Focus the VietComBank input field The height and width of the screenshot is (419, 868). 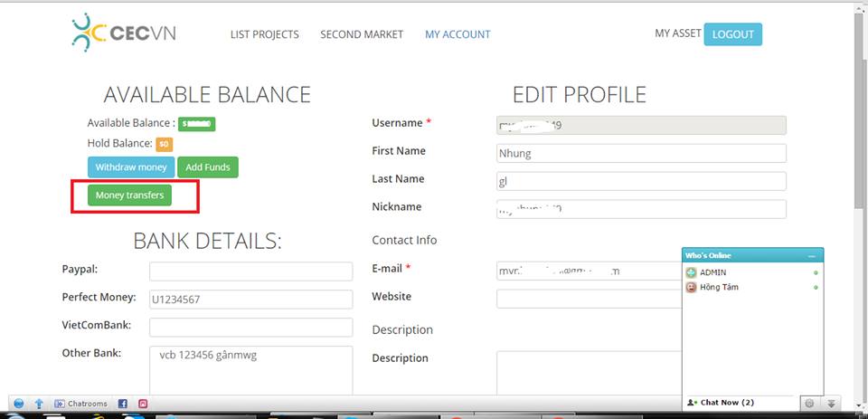(x=250, y=328)
